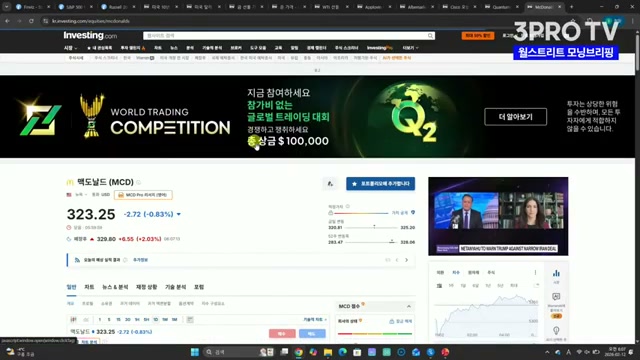This screenshot has width=640, height=360.
Task: Switch to the 포럼 forum tab
Action: [199, 287]
